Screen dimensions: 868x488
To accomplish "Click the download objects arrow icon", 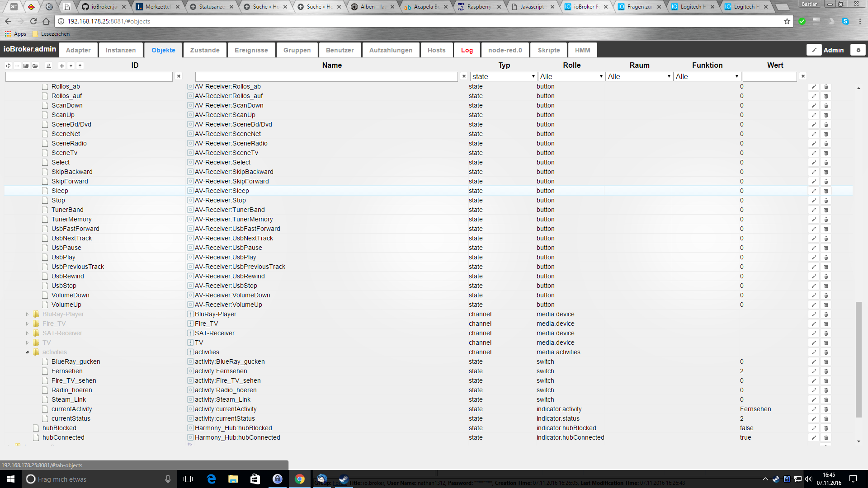I will point(80,66).
